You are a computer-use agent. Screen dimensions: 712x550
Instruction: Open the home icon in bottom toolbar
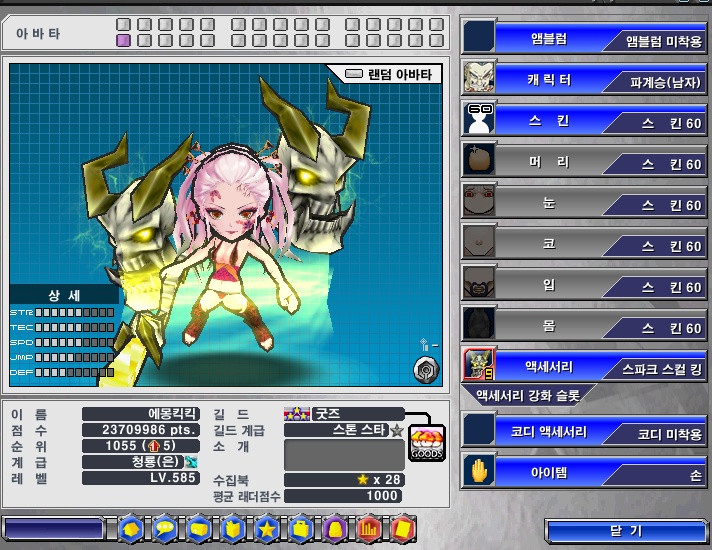(x=131, y=529)
